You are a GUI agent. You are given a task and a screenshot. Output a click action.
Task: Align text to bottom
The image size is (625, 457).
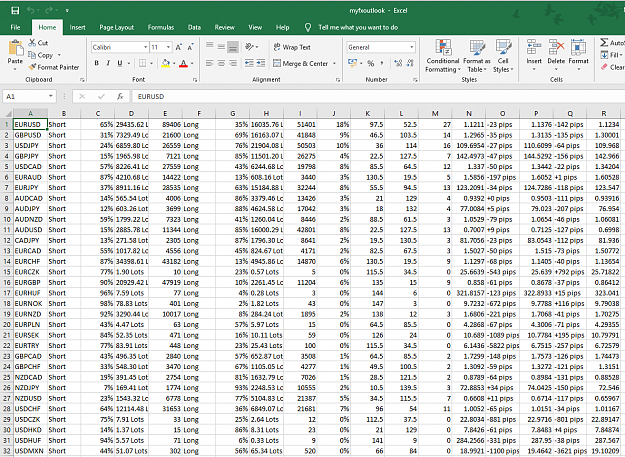click(x=233, y=47)
